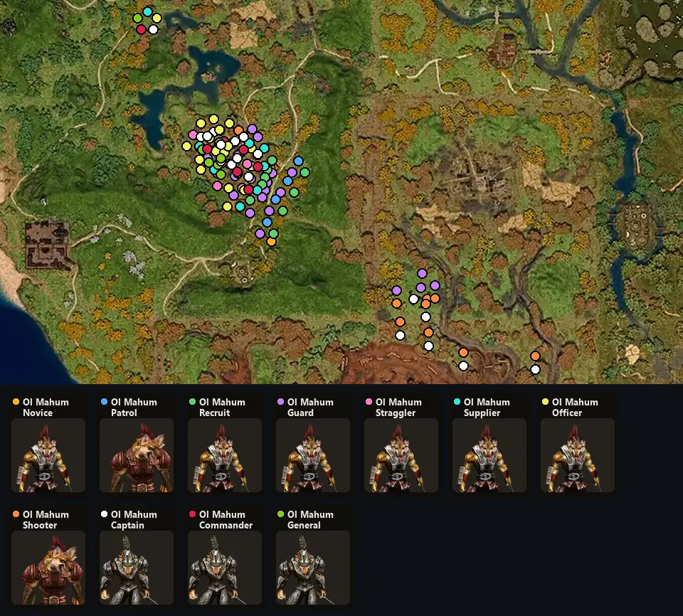This screenshot has width=683, height=616.
Task: Select the 'Ol Mahum General' label
Action: coord(310,520)
